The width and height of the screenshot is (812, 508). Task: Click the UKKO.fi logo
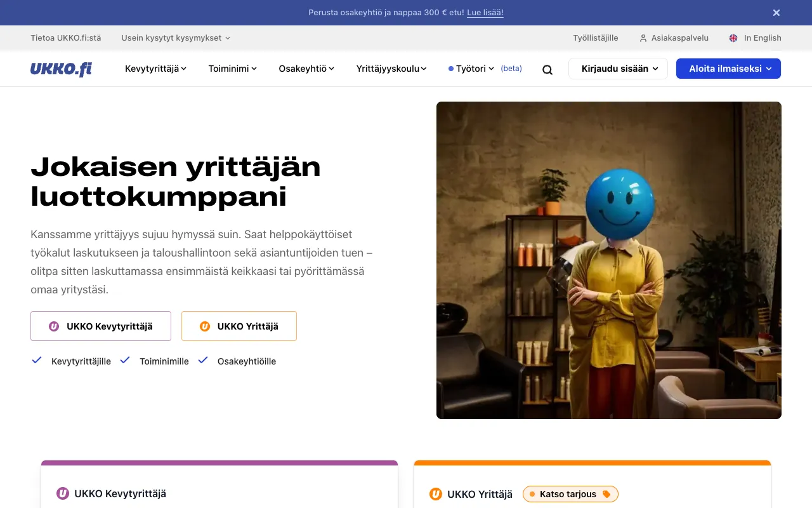coord(61,69)
